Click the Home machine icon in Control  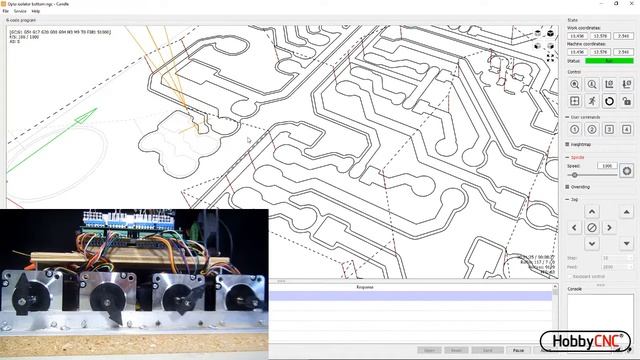[x=575, y=84]
